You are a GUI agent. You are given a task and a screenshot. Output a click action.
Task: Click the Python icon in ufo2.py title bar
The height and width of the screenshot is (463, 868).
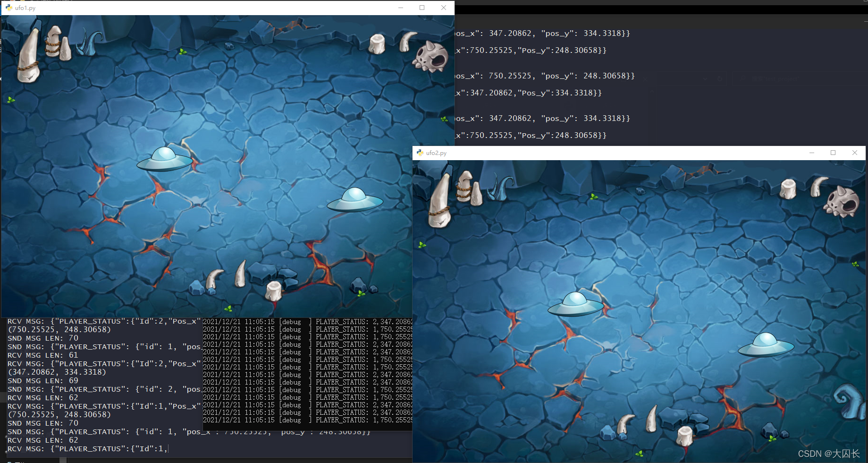(420, 153)
